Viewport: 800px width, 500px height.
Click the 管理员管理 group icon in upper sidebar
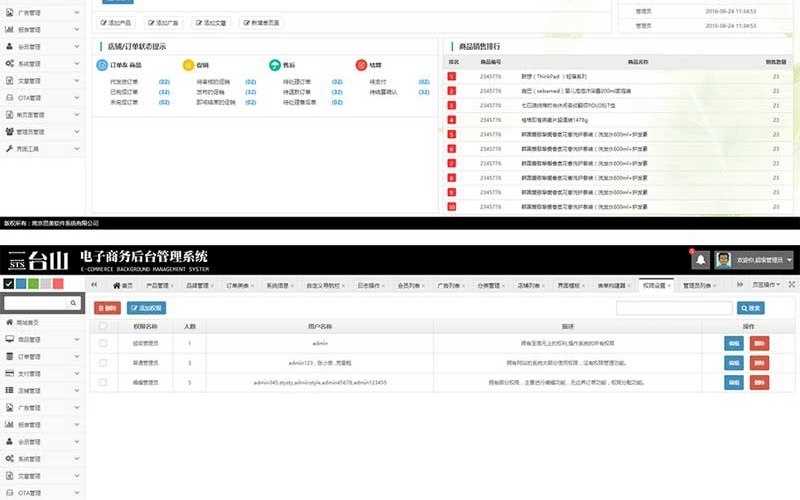click(9, 132)
